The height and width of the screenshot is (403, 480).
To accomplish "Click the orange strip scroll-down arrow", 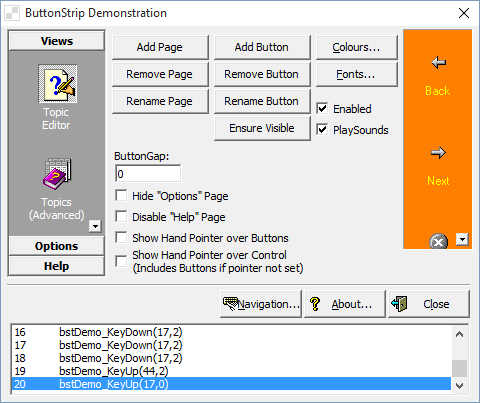I will click(x=462, y=239).
